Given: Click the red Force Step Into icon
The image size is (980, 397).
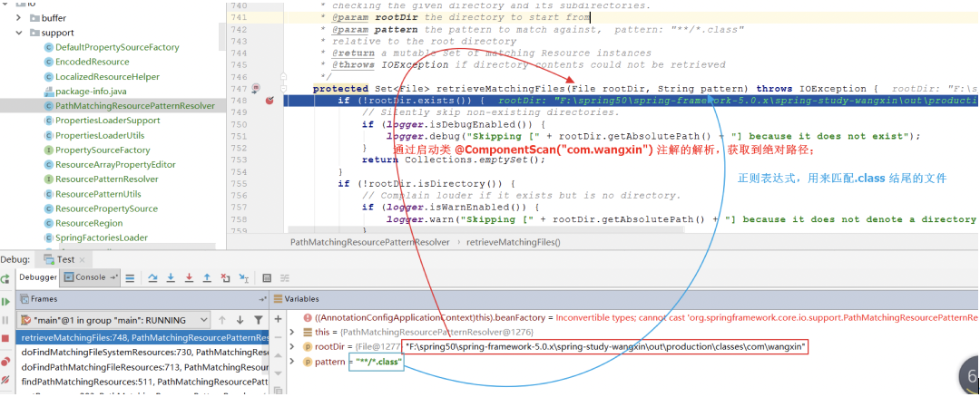Looking at the screenshot, I should (190, 277).
